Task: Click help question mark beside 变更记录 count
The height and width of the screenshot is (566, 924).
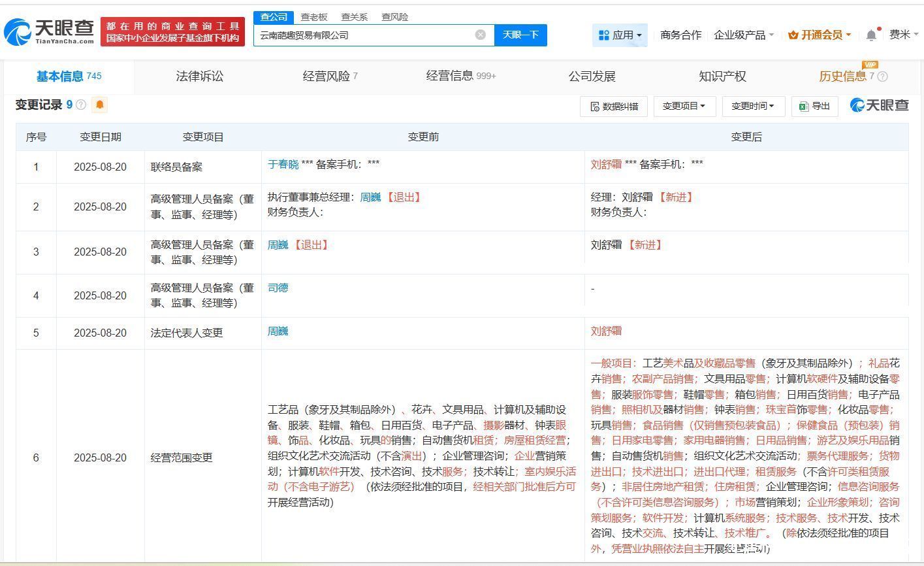Action: pyautogui.click(x=81, y=105)
